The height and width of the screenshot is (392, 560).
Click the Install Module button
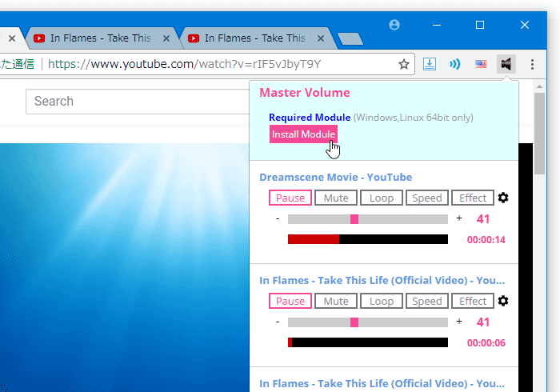pos(303,134)
